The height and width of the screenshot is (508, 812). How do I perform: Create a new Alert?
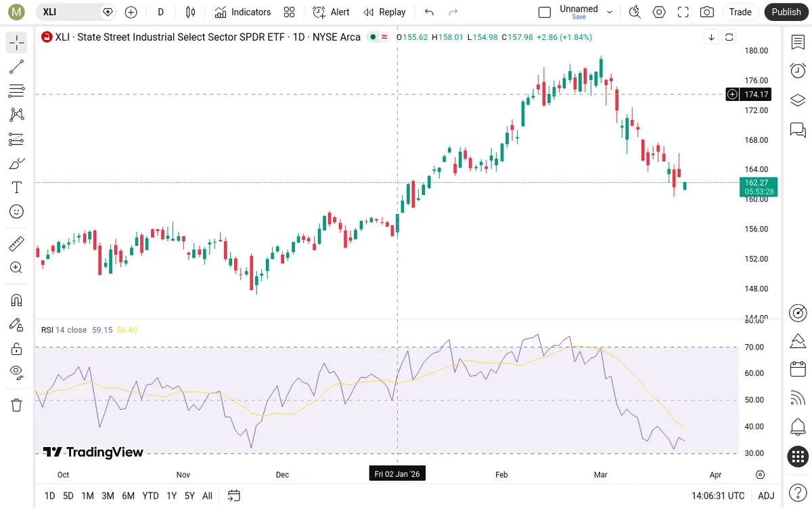click(332, 12)
